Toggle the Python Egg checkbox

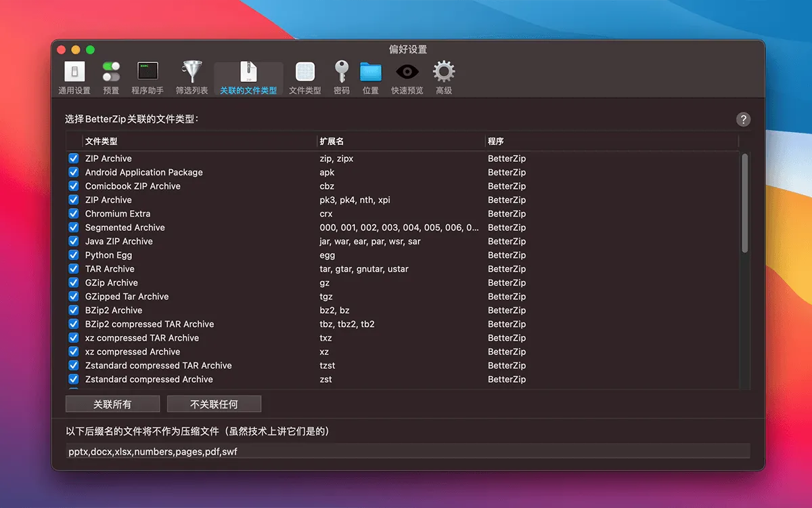click(74, 255)
